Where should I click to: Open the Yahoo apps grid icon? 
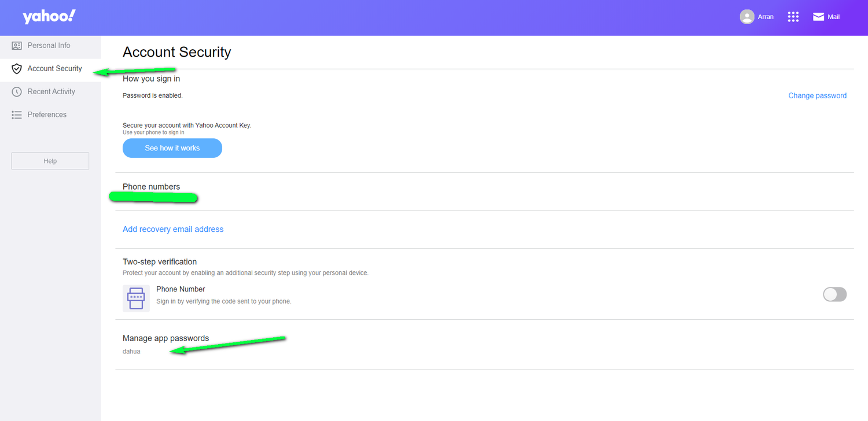coord(793,17)
